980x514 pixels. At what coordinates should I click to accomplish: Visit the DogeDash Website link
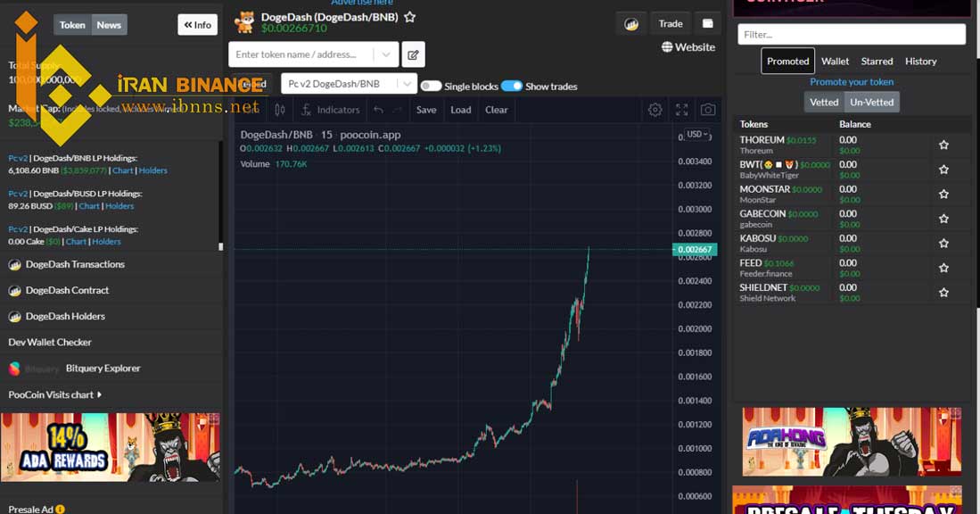(688, 47)
